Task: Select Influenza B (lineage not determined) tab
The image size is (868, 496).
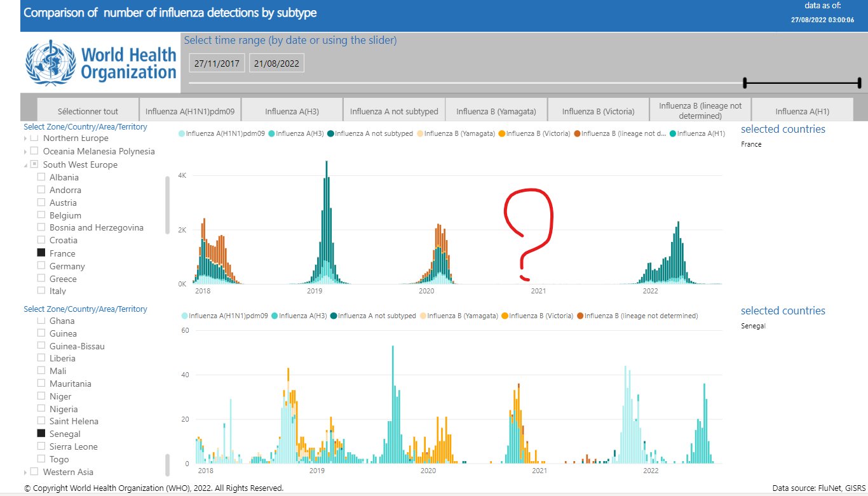Action: pyautogui.click(x=700, y=109)
